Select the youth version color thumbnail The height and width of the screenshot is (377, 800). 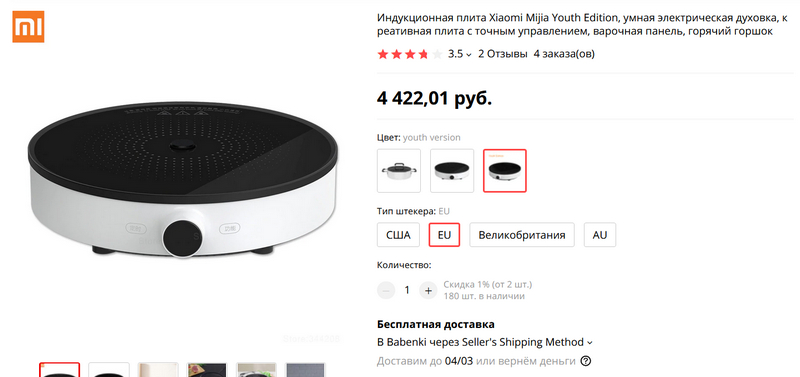point(505,171)
